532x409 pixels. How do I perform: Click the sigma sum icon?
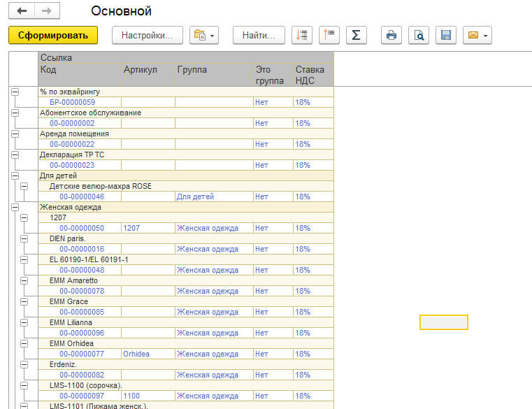[x=356, y=35]
